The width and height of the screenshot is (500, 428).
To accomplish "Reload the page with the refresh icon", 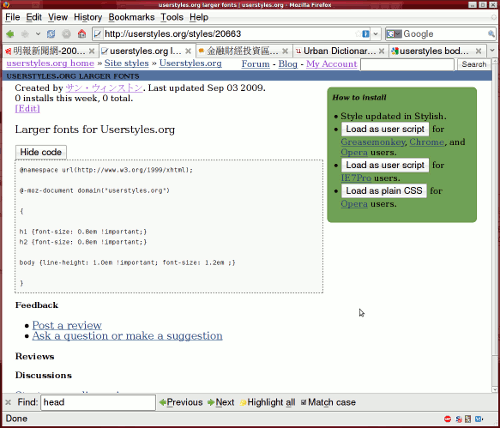I will [51, 34].
